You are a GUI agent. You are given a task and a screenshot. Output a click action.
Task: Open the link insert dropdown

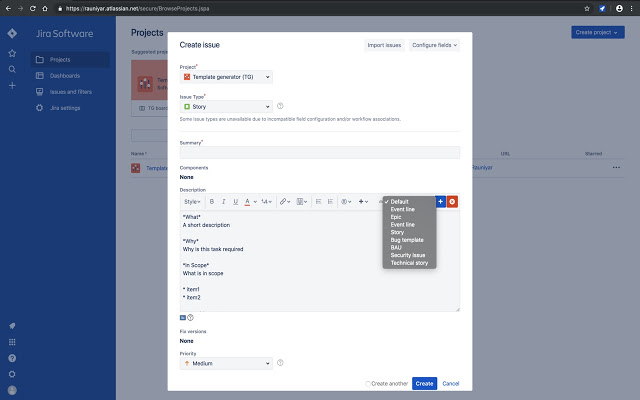(284, 202)
